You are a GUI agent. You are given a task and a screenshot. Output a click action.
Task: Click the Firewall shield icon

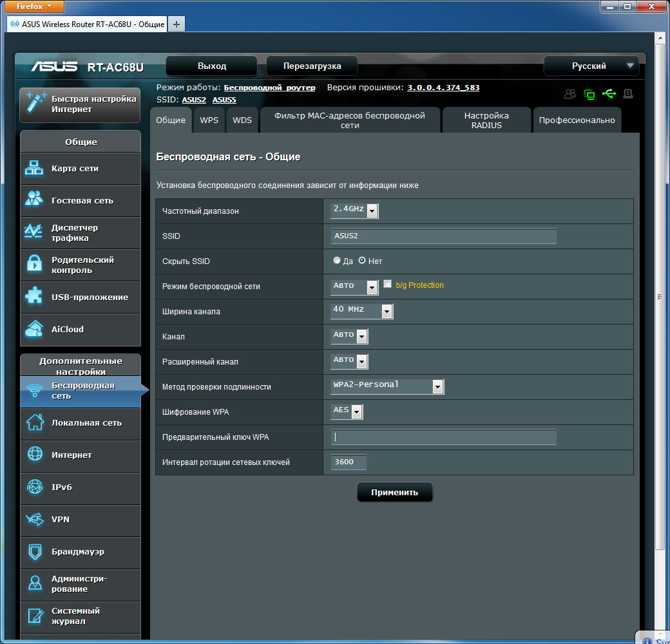pos(35,551)
